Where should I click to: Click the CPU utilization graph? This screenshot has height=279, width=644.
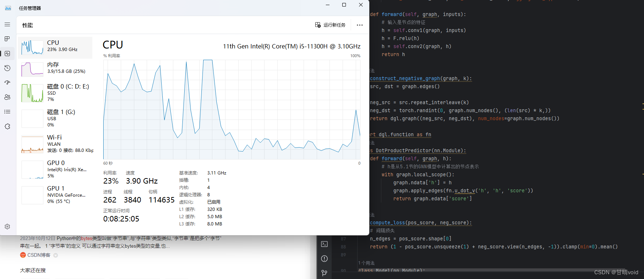pos(232,109)
